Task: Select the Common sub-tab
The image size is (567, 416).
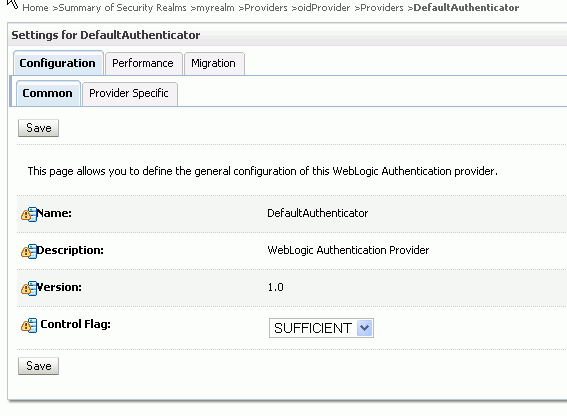Action: click(48, 93)
